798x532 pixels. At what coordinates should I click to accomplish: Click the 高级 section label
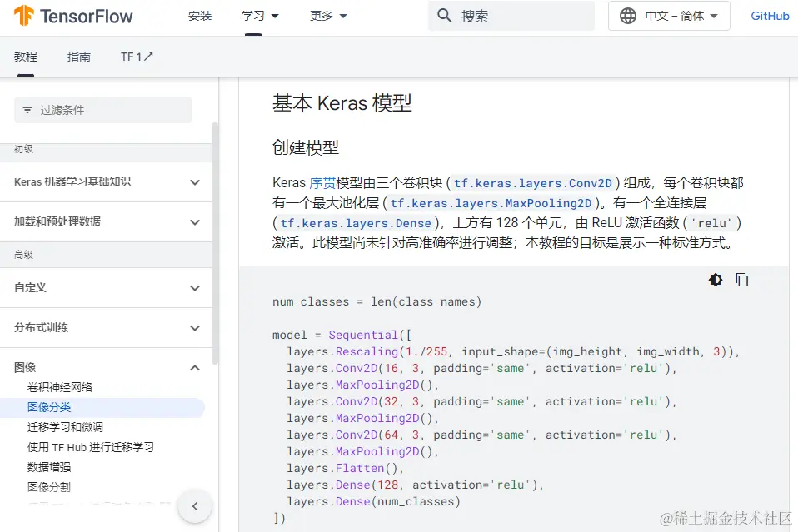click(23, 255)
